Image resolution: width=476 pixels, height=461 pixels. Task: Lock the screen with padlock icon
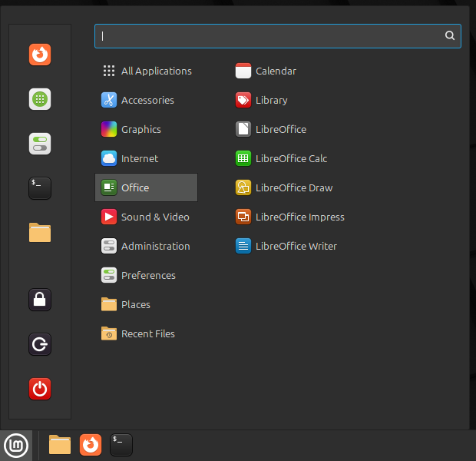coord(40,300)
